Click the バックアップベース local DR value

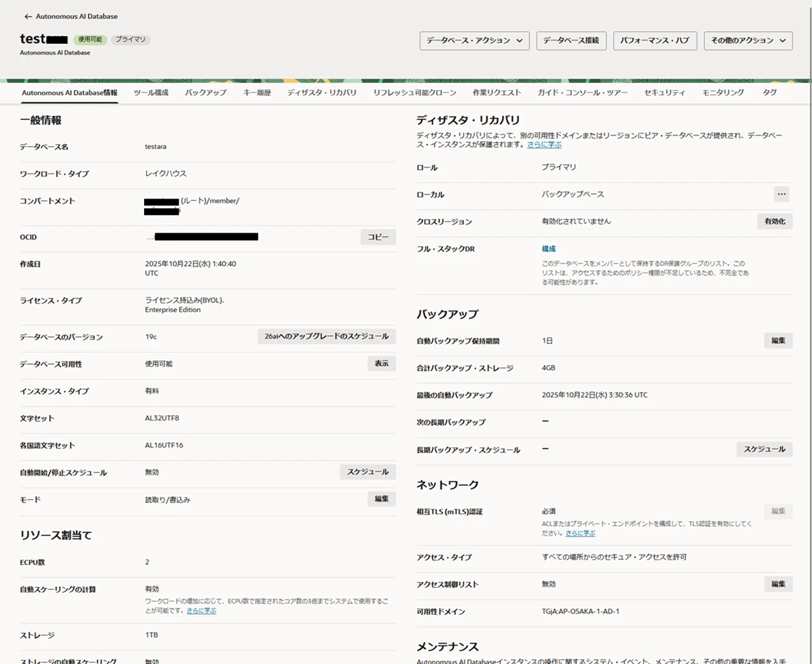[572, 194]
